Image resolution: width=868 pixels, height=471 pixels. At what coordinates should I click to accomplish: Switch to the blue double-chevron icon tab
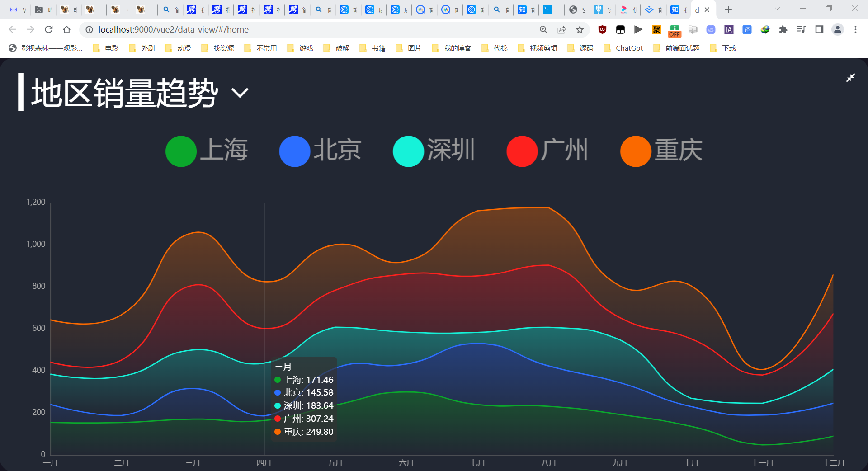[x=653, y=9]
